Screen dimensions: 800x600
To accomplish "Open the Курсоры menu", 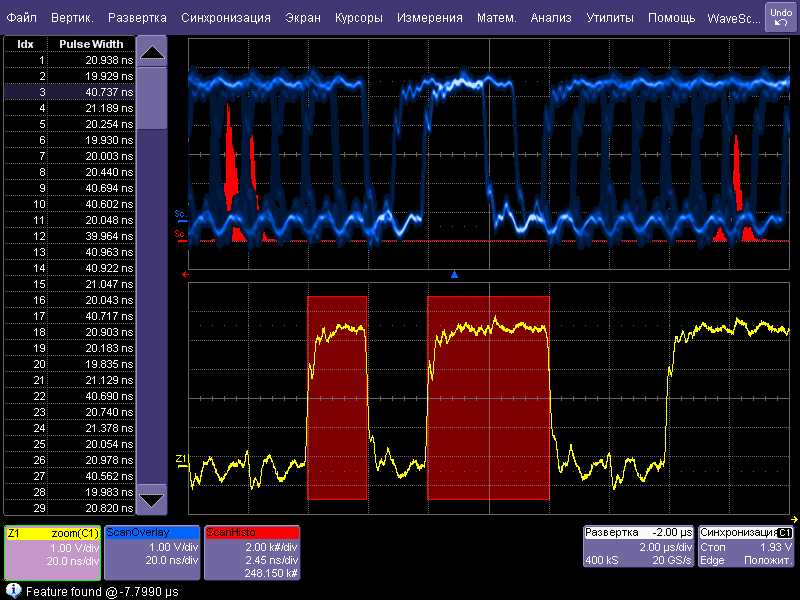I will 359,17.
